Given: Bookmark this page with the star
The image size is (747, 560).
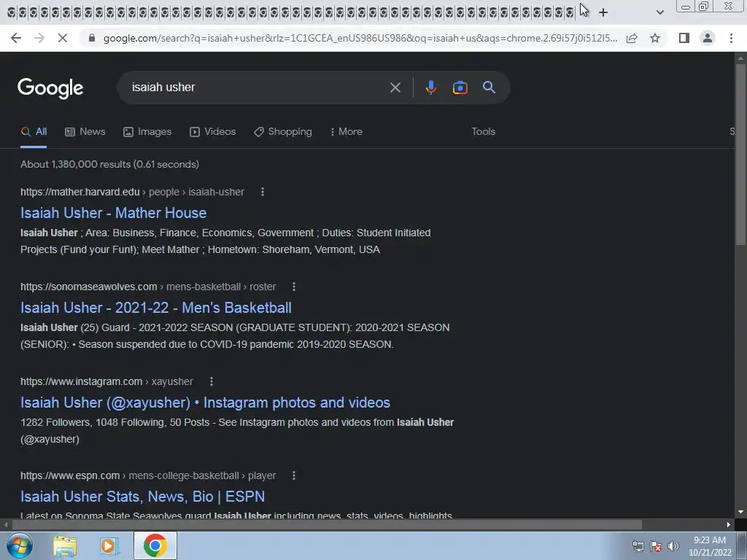Looking at the screenshot, I should (655, 38).
